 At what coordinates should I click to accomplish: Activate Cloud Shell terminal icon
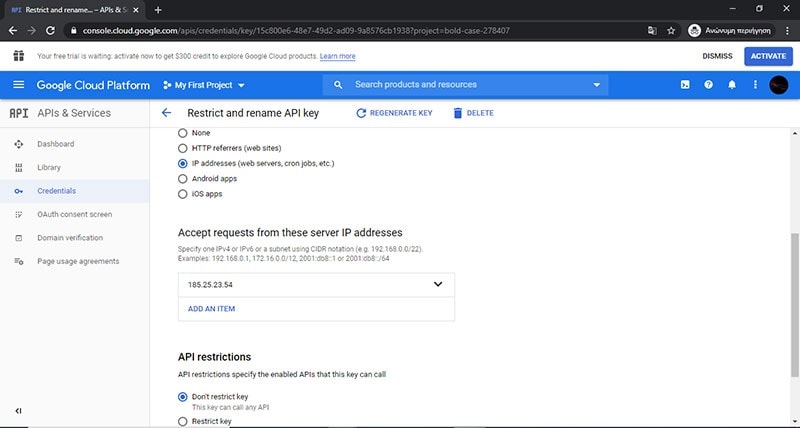pyautogui.click(x=685, y=85)
